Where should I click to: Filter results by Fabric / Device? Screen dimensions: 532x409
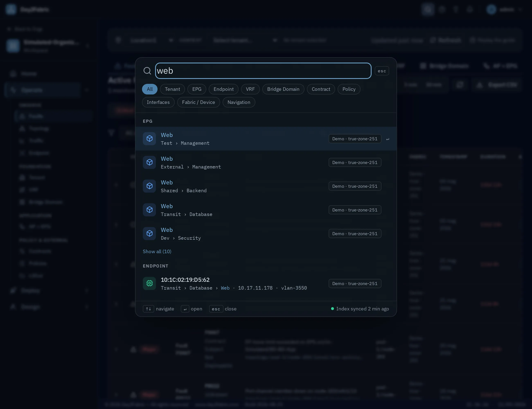pos(198,102)
